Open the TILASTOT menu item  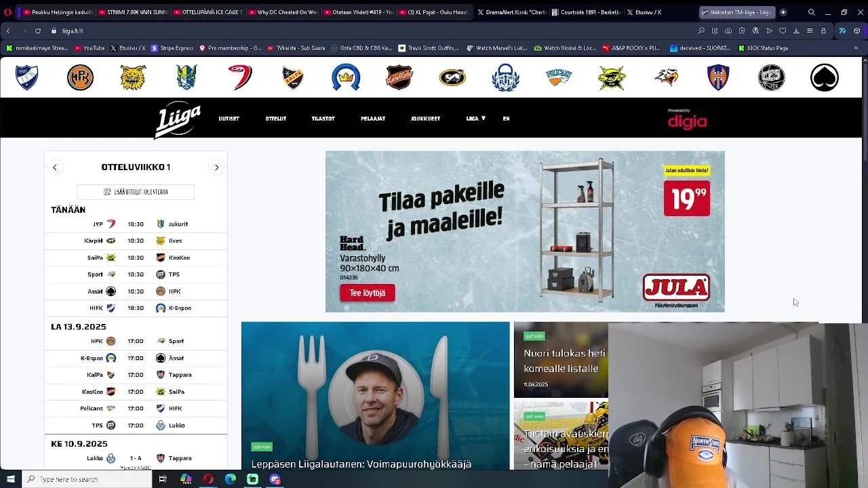323,119
